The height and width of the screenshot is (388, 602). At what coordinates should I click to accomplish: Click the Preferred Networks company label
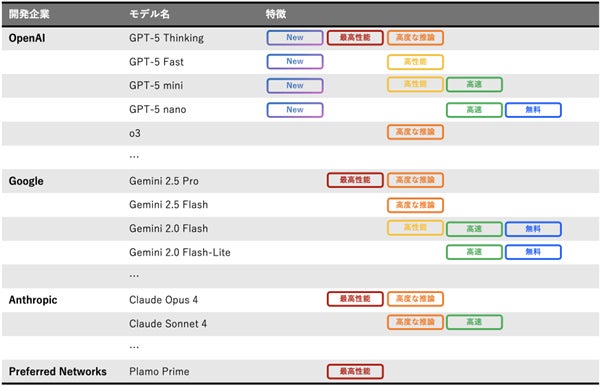point(58,371)
